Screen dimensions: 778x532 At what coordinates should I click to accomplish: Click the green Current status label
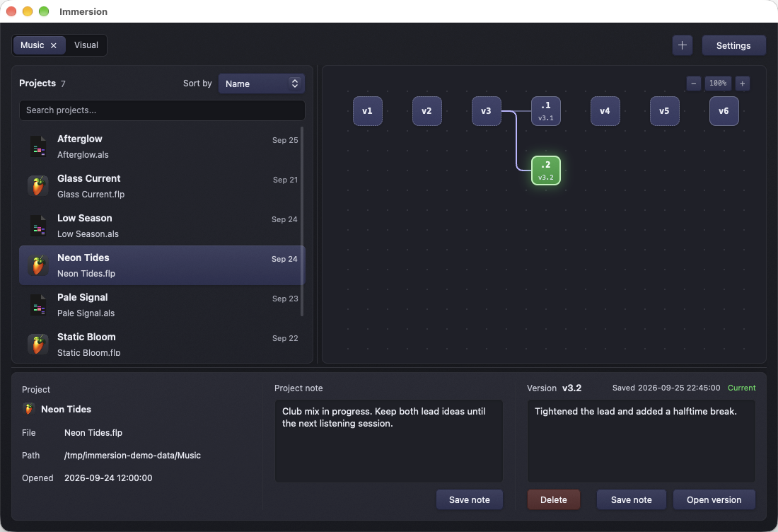click(x=741, y=388)
